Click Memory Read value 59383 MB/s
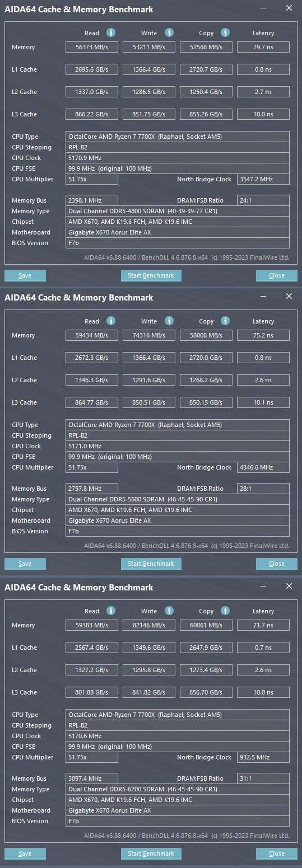 [92, 625]
